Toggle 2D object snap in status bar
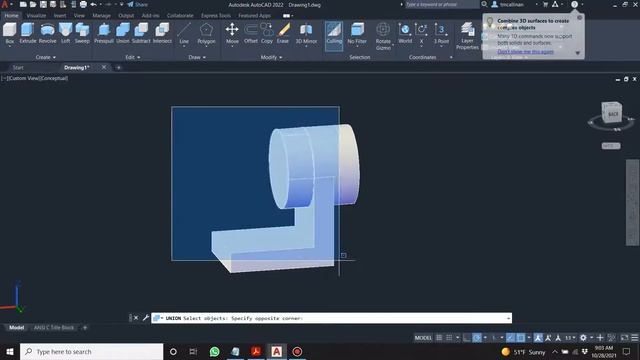 pyautogui.click(x=521, y=338)
